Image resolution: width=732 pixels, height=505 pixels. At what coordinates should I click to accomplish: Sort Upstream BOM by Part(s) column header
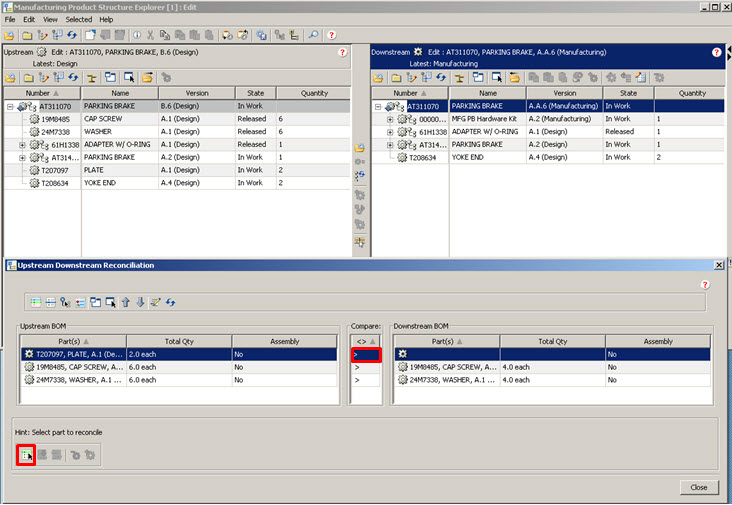pyautogui.click(x=73, y=342)
